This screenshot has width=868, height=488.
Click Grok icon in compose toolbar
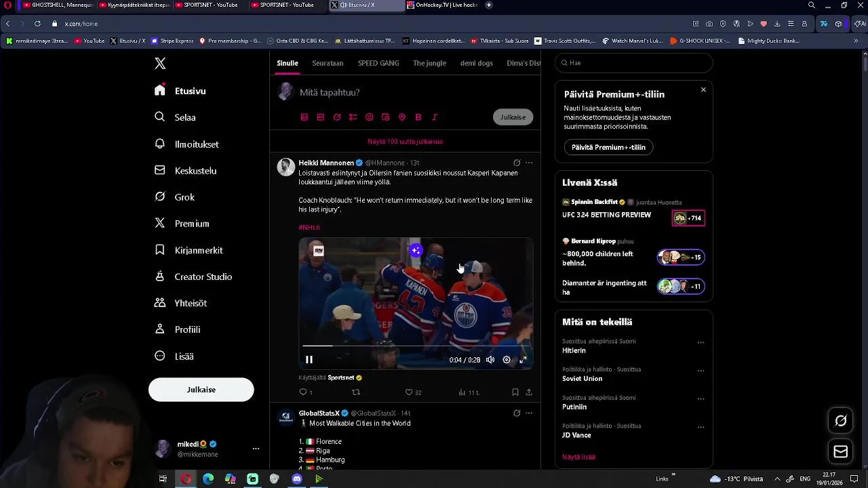point(337,117)
